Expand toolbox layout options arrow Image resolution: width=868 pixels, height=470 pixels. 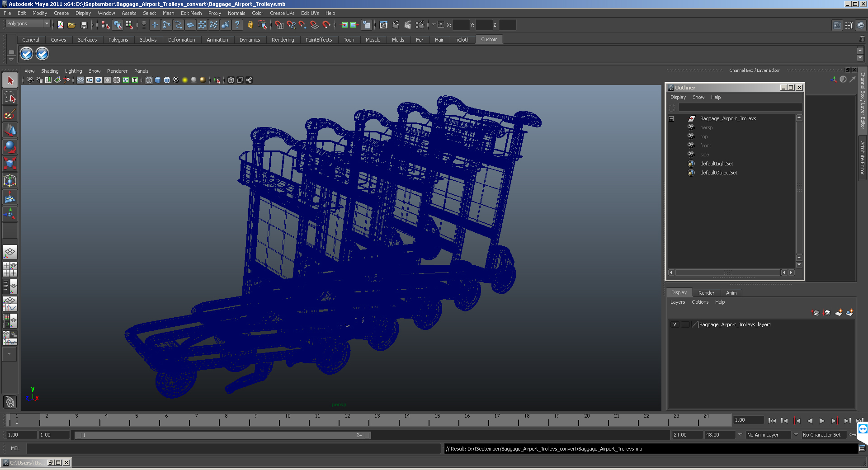[9, 354]
